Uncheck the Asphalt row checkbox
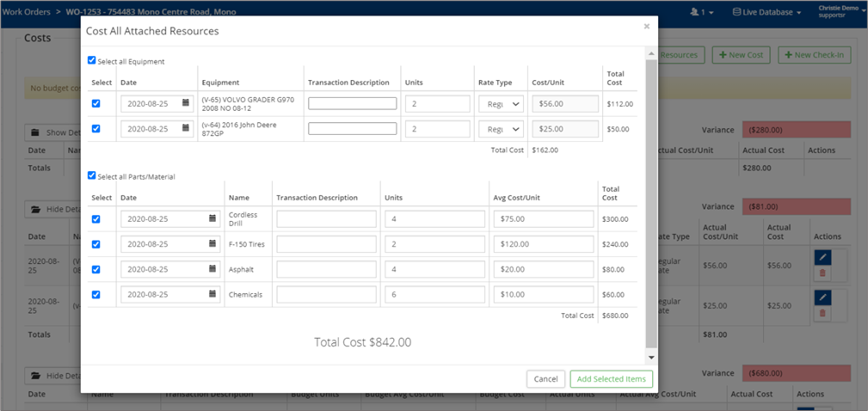The image size is (868, 411). click(x=95, y=269)
